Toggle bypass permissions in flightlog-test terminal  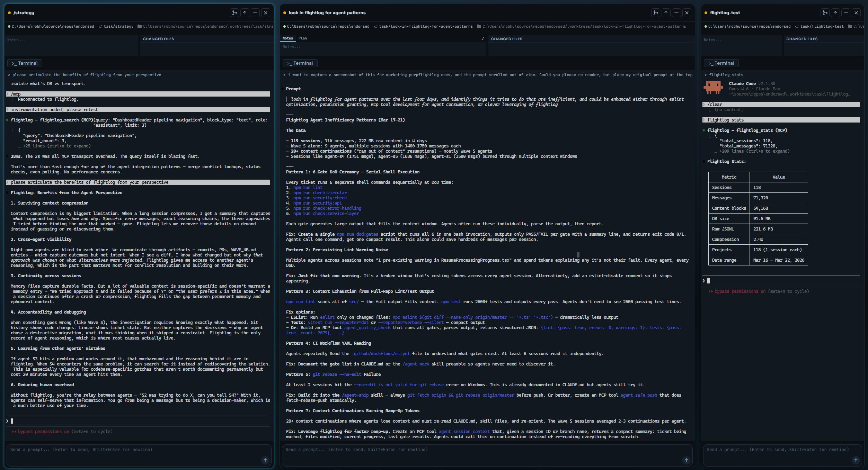pyautogui.click(x=740, y=291)
